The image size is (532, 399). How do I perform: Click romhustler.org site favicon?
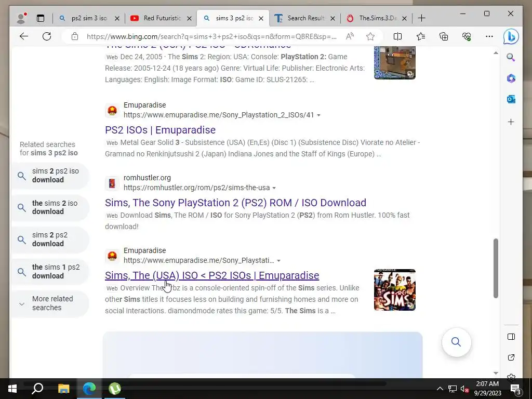(112, 183)
